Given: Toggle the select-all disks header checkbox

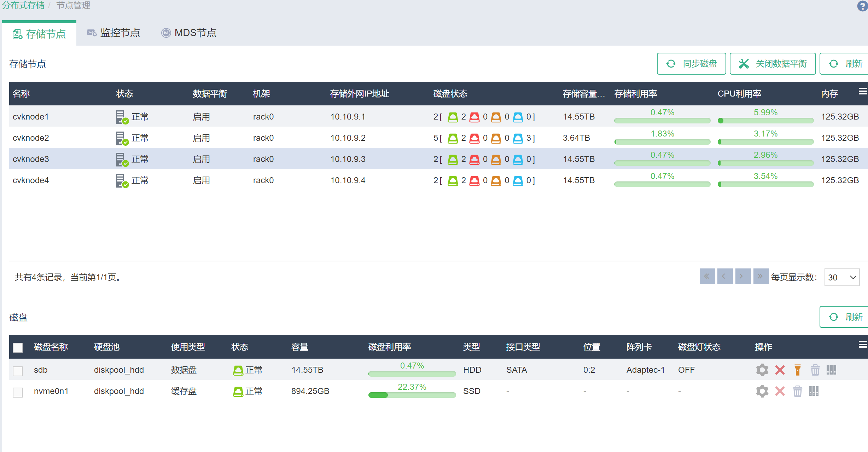Looking at the screenshot, I should pyautogui.click(x=18, y=347).
